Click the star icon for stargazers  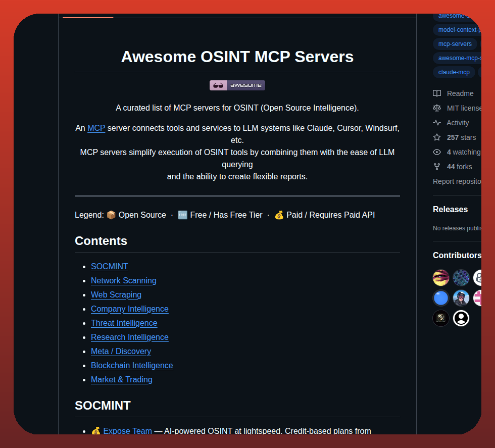(437, 137)
